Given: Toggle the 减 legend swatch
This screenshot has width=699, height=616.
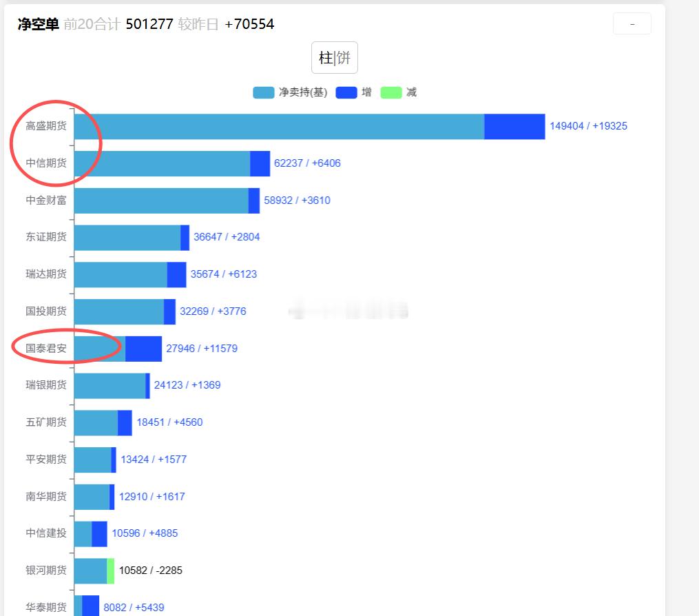Looking at the screenshot, I should [391, 92].
